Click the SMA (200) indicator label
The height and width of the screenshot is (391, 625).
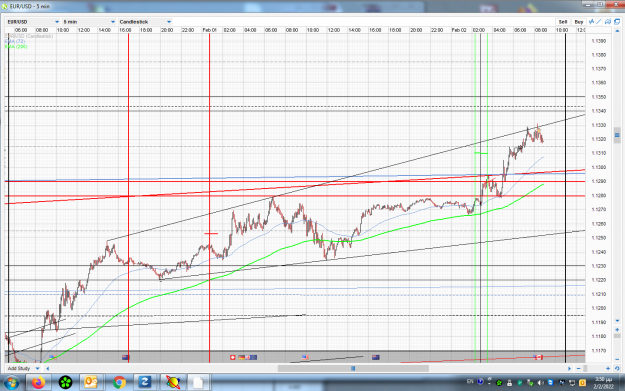click(16, 47)
